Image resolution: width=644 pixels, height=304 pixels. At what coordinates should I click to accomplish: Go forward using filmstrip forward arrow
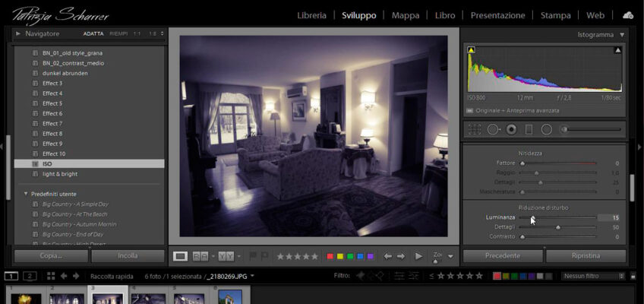point(76,276)
